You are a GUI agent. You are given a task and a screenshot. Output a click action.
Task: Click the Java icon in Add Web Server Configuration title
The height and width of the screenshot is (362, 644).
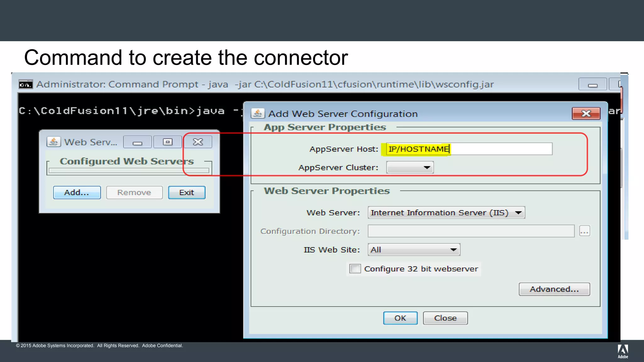pyautogui.click(x=258, y=113)
